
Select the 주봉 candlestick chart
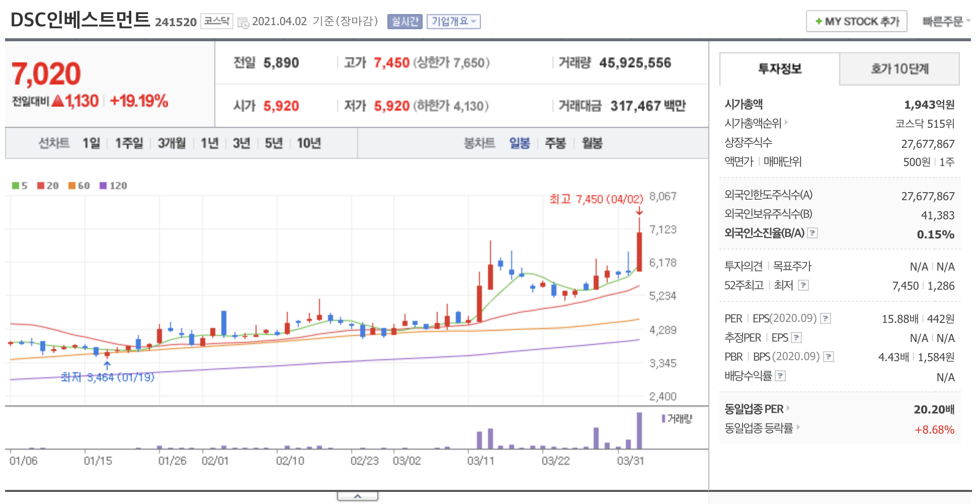[x=555, y=143]
